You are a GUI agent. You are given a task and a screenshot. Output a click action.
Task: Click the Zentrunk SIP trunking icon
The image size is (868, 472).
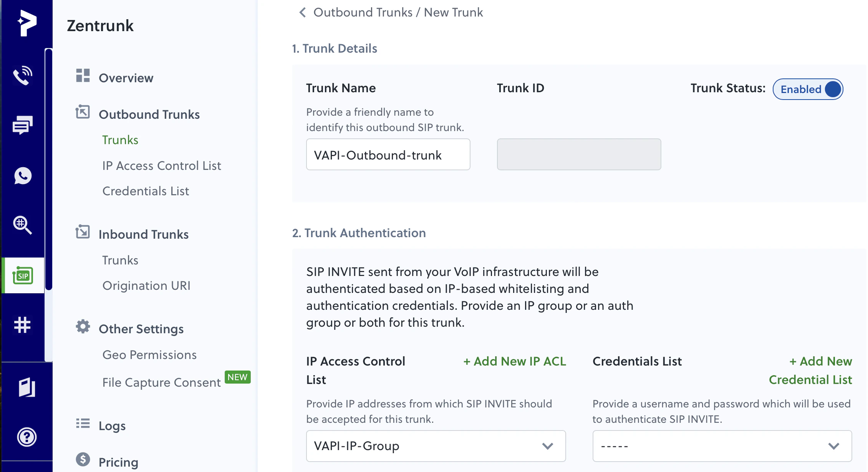point(23,275)
